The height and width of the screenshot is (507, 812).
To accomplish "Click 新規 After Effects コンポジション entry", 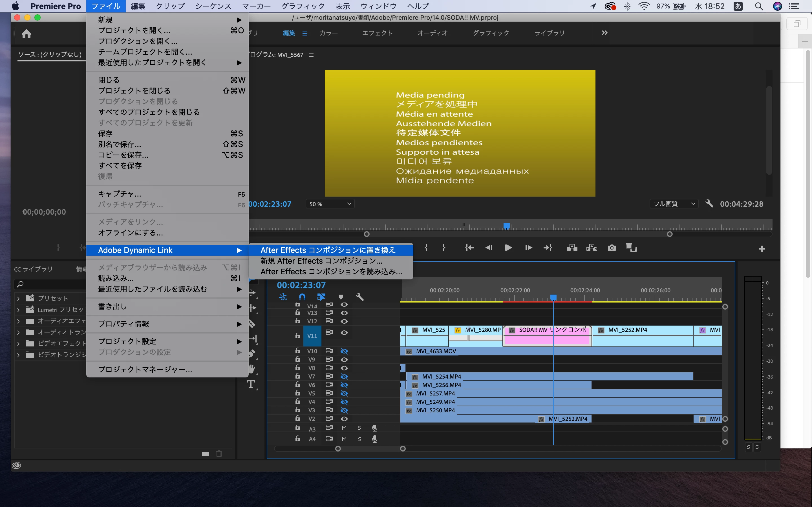I will 321,261.
